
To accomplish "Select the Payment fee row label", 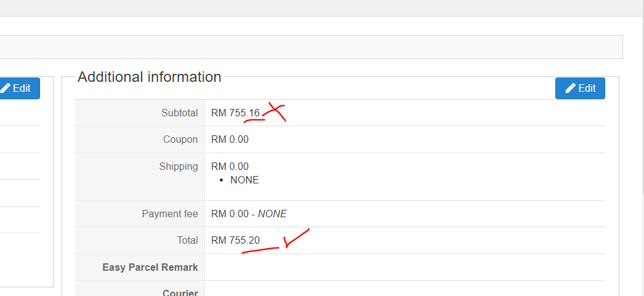I will pos(170,214).
